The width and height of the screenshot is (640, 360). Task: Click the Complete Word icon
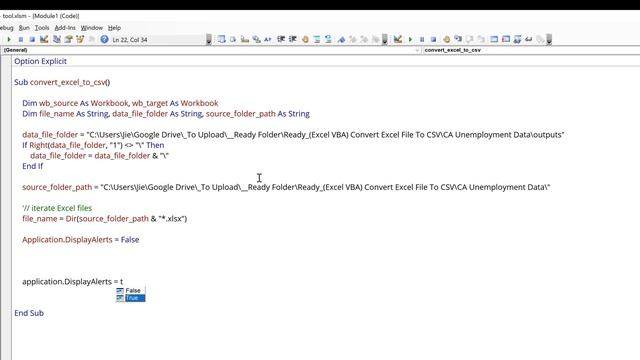(268, 40)
